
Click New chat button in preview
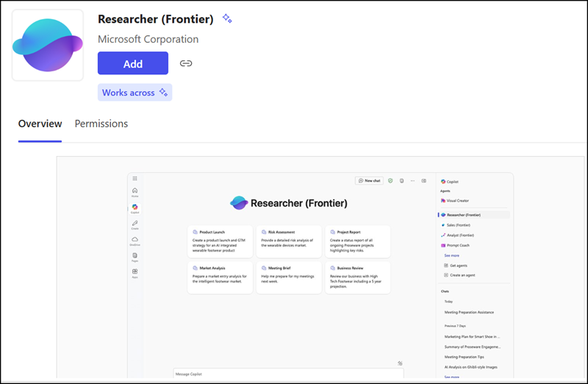tap(370, 180)
